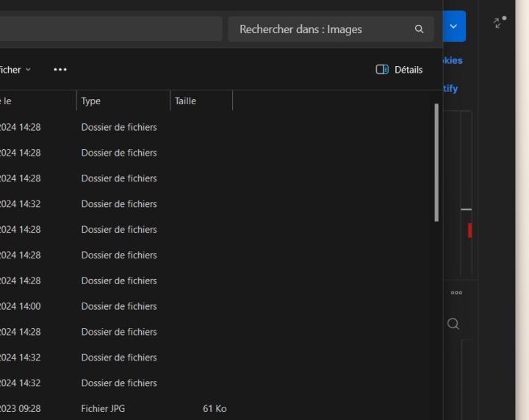Expand the Afficher view dropdown

click(x=16, y=70)
